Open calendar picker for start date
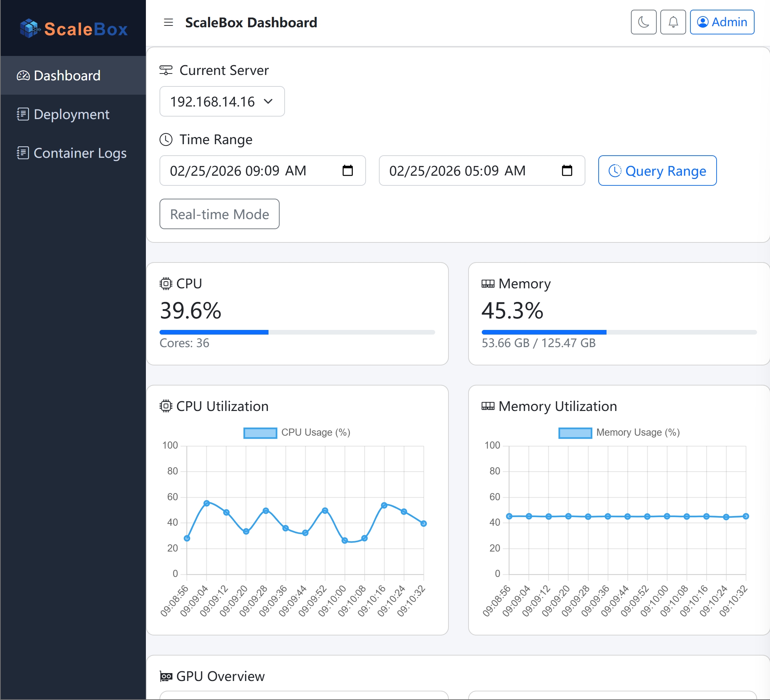The height and width of the screenshot is (700, 770). coord(348,170)
